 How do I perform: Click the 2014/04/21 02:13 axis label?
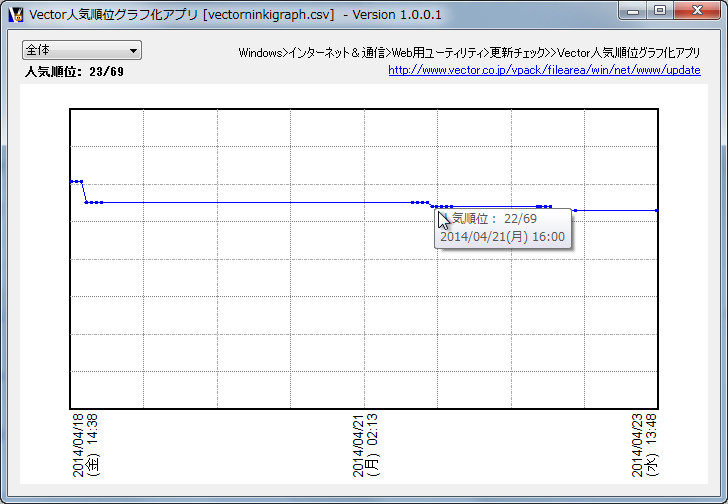(365, 446)
